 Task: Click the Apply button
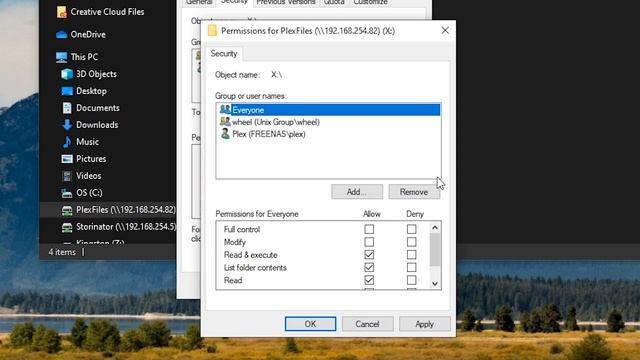[x=424, y=324]
